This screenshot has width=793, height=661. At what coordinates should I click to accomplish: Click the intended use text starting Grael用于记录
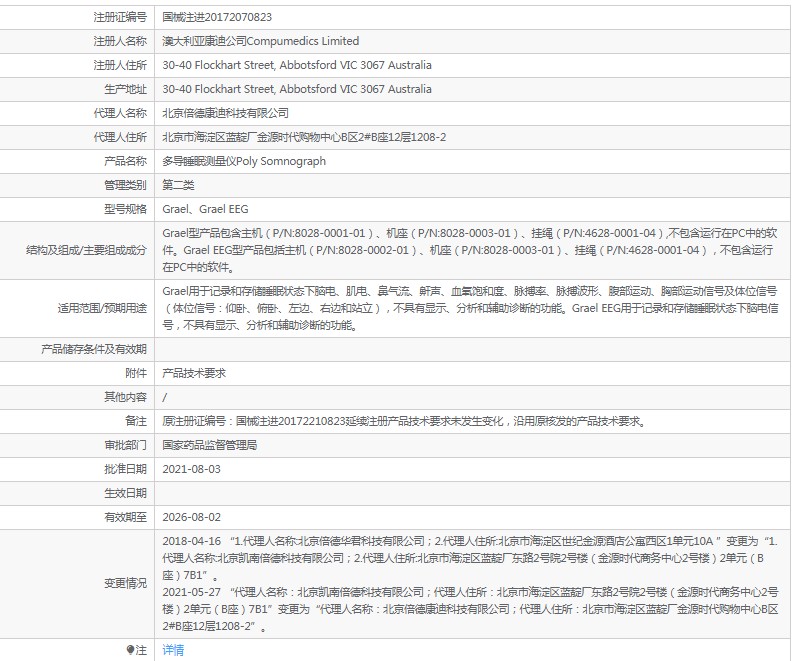pyautogui.click(x=469, y=308)
